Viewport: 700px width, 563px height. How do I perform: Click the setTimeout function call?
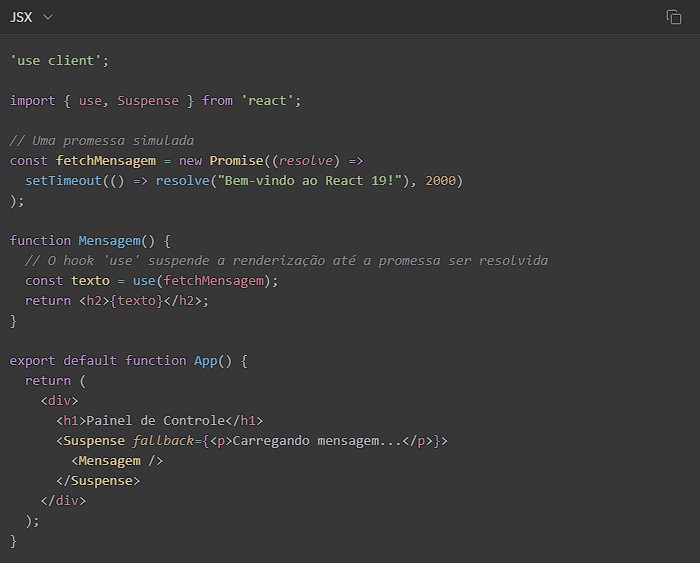pyautogui.click(x=63, y=180)
